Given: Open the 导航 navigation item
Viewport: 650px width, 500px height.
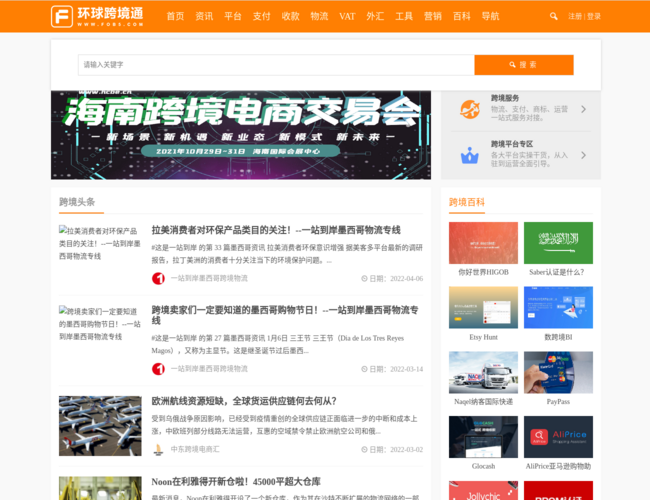Looking at the screenshot, I should point(490,16).
